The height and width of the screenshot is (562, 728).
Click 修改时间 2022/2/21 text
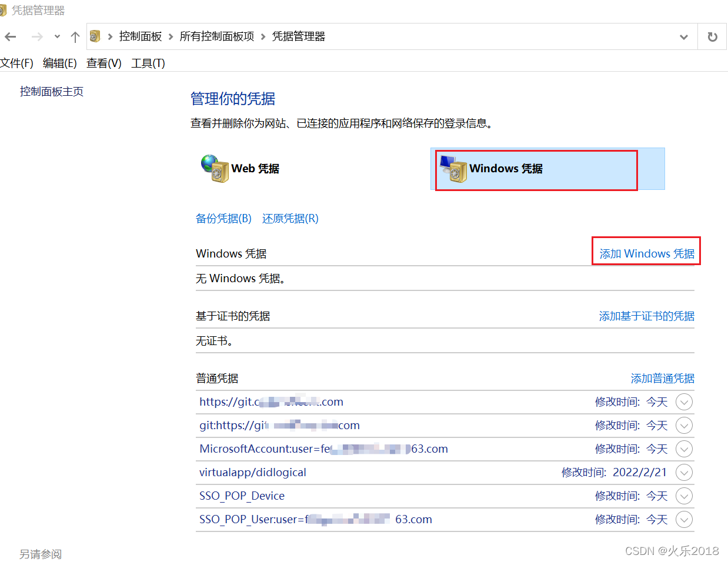click(x=614, y=473)
